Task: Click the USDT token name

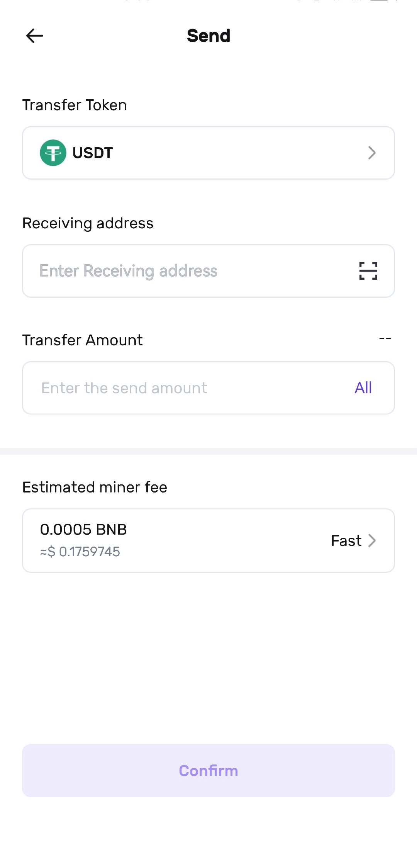Action: tap(93, 153)
